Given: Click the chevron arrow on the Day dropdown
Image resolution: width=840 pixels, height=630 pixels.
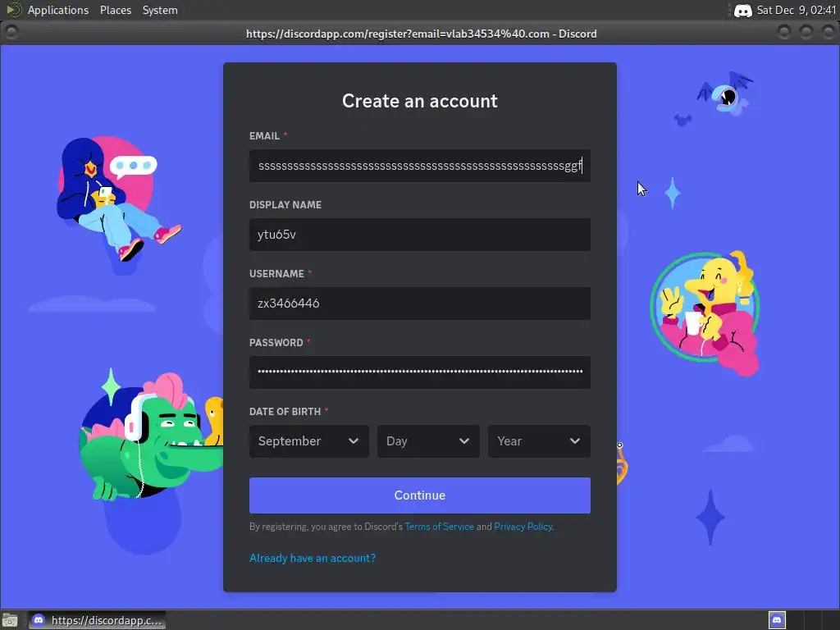Looking at the screenshot, I should (464, 441).
